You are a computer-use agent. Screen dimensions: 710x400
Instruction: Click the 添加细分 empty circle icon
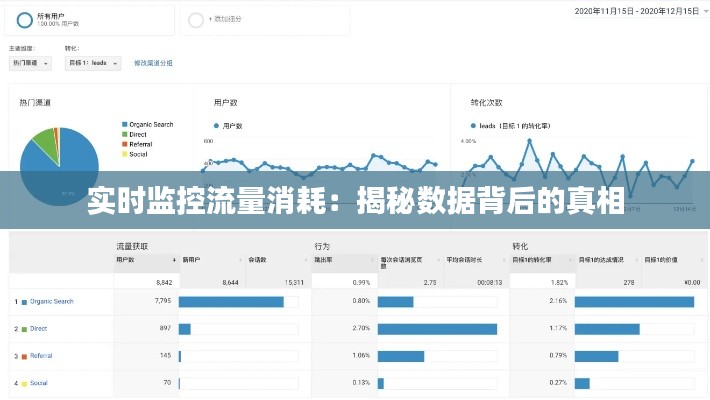(x=196, y=20)
